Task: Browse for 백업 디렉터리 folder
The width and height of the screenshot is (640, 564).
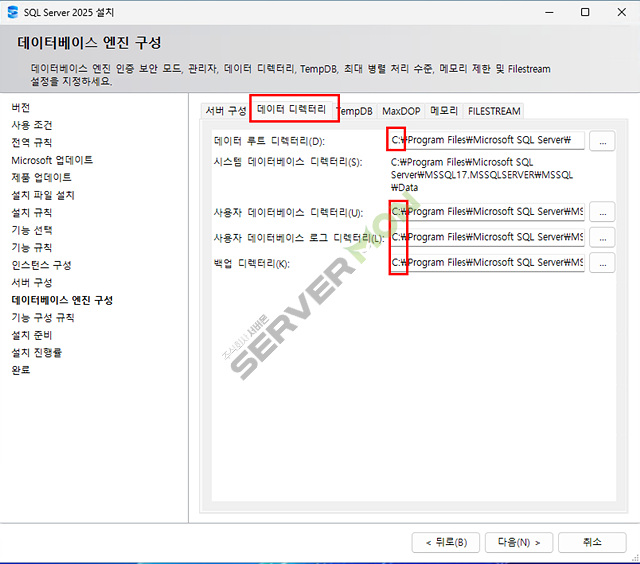Action: point(602,263)
